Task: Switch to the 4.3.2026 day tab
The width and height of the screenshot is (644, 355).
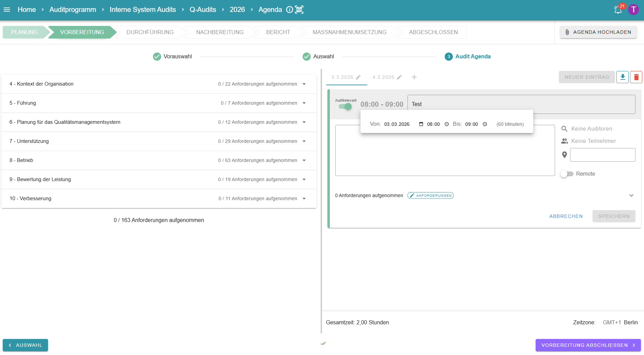Action: [x=383, y=77]
